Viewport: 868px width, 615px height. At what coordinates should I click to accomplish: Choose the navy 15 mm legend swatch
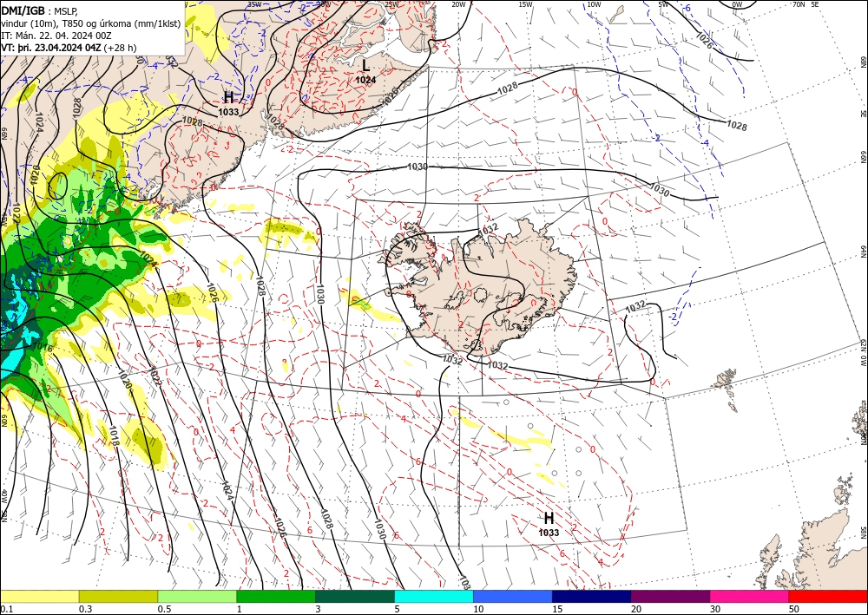tap(592, 597)
